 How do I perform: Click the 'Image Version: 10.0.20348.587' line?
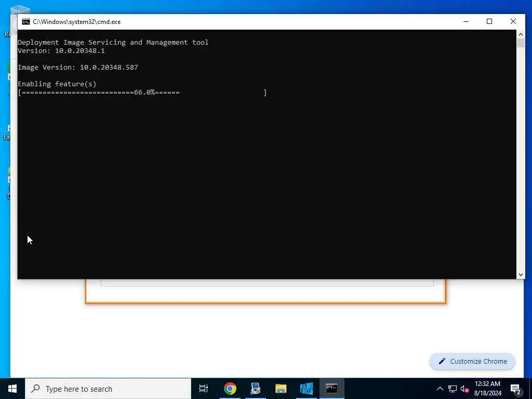coord(78,67)
